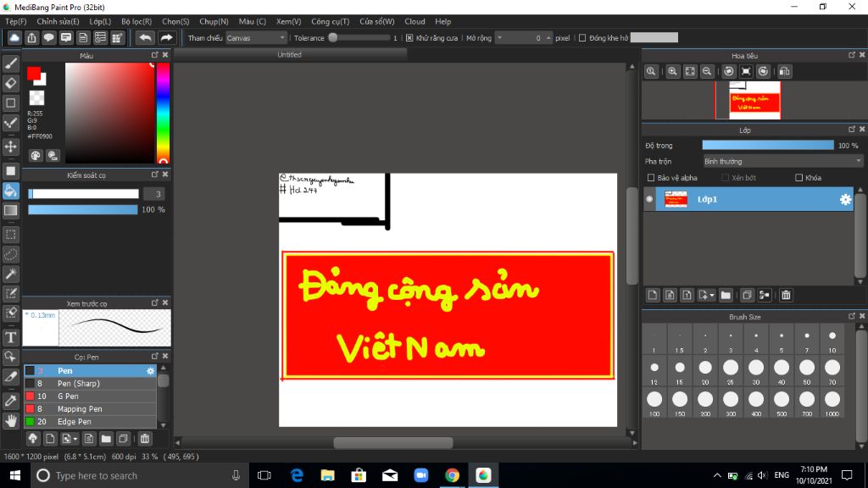Screen dimensions: 868x488
Task: Open Công cụ(T) menu
Action: (330, 21)
